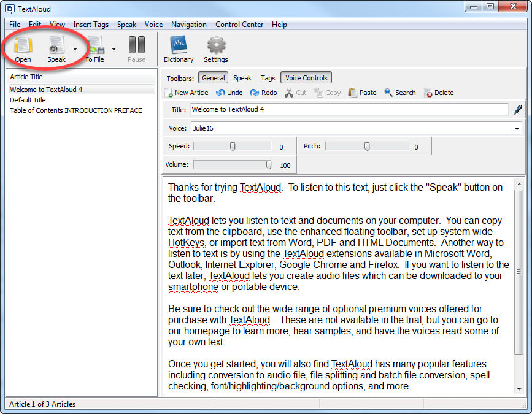The image size is (532, 414).
Task: Click the Cut scissors icon
Action: [x=289, y=93]
